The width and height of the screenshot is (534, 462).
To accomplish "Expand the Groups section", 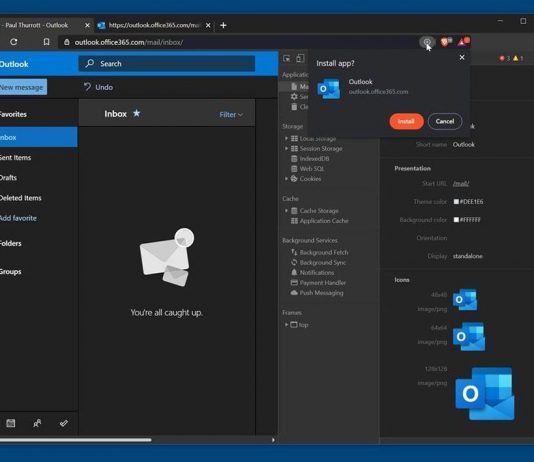I will pos(11,272).
